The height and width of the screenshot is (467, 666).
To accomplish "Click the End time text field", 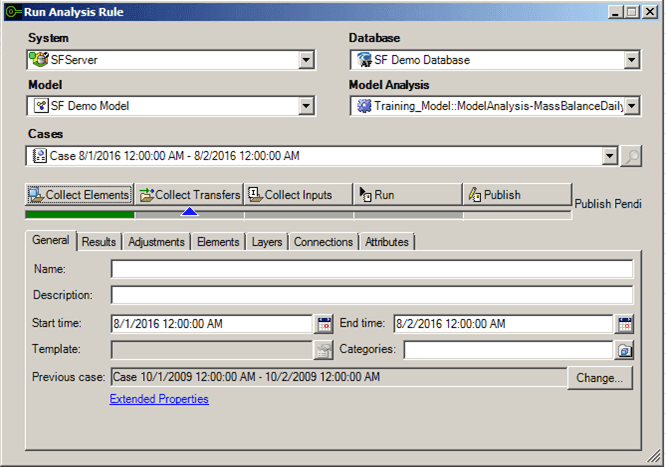I will pyautogui.click(x=503, y=324).
